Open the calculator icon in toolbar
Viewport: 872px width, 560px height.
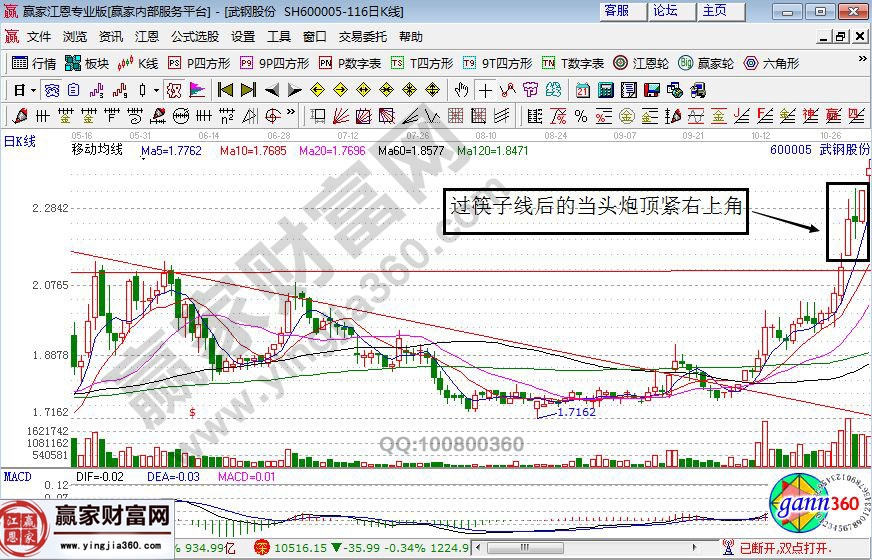pos(604,90)
